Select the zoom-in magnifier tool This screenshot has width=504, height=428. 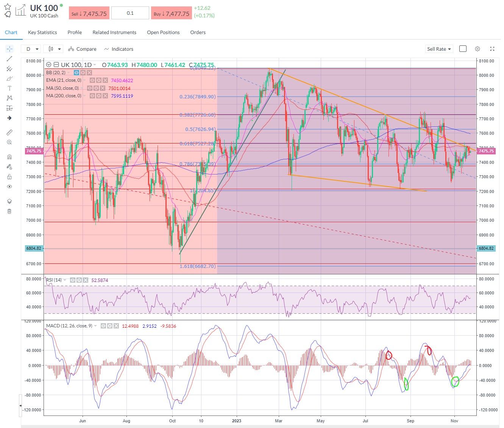(9, 142)
